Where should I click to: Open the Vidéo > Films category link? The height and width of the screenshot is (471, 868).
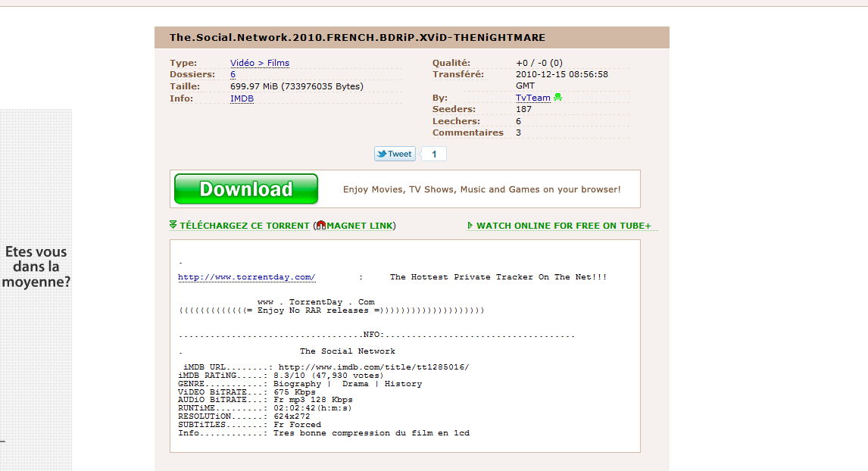click(260, 63)
